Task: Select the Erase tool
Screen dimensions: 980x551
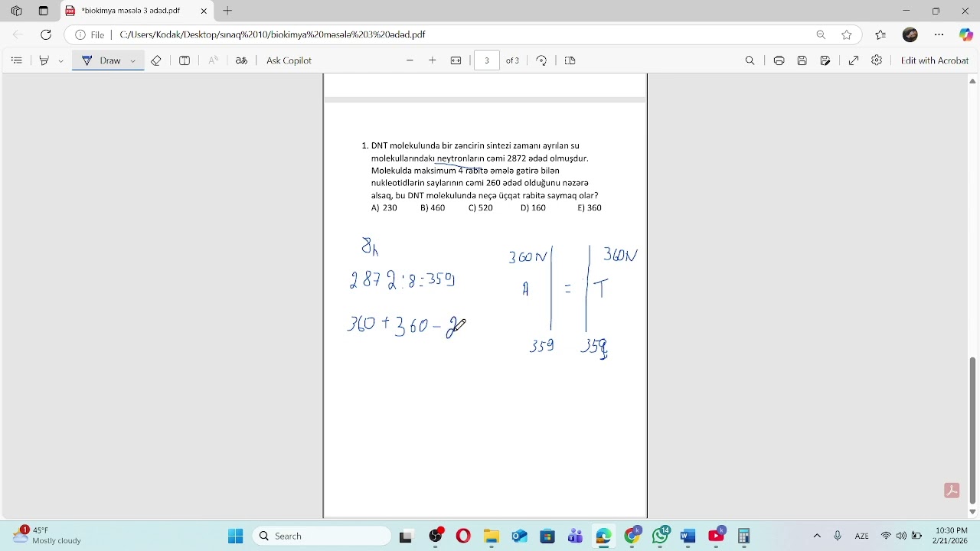Action: pyautogui.click(x=156, y=60)
